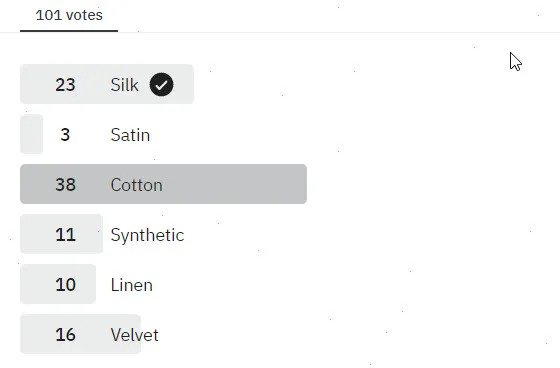Open the 101 votes tab
Screen dimensions: 560x368
(69, 15)
